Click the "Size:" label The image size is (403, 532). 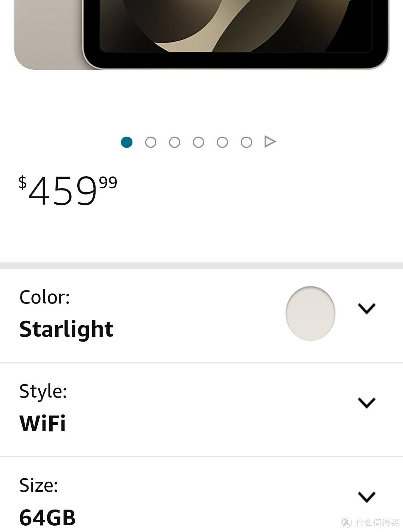coord(38,485)
